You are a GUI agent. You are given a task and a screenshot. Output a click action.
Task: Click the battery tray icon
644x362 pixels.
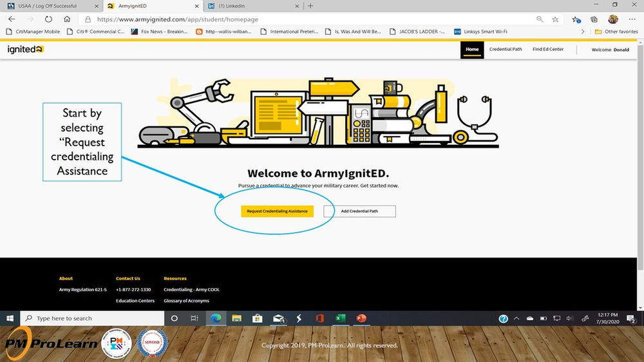[x=544, y=318]
